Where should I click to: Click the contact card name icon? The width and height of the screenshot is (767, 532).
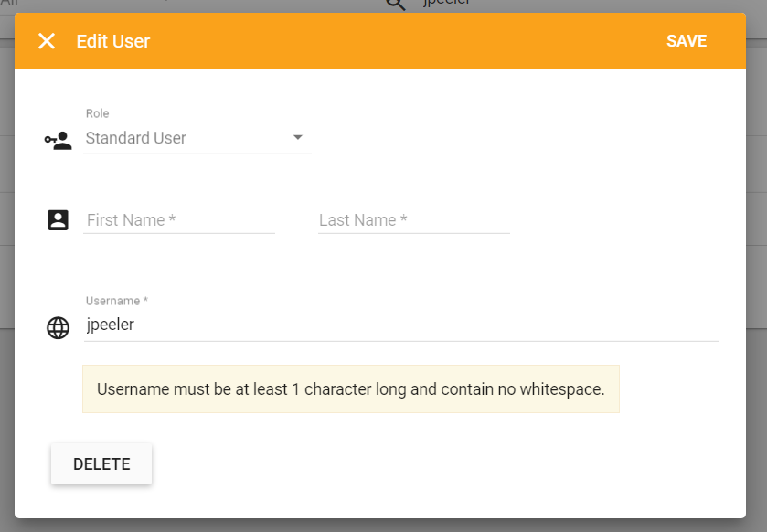point(58,220)
